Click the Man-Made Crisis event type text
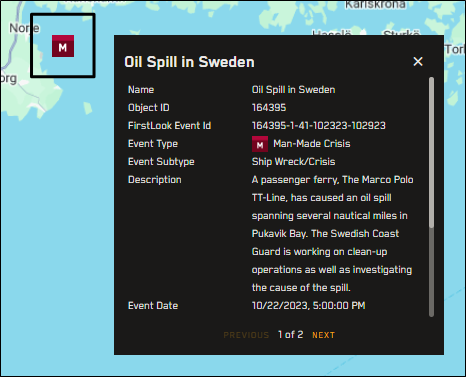This screenshot has width=466, height=377. pyautogui.click(x=312, y=144)
